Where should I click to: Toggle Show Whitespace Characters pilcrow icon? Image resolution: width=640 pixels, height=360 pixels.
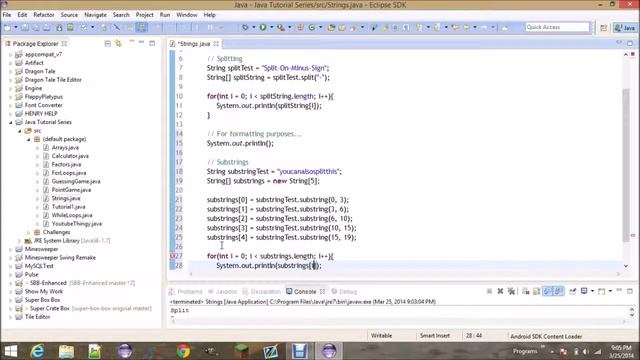click(406, 27)
